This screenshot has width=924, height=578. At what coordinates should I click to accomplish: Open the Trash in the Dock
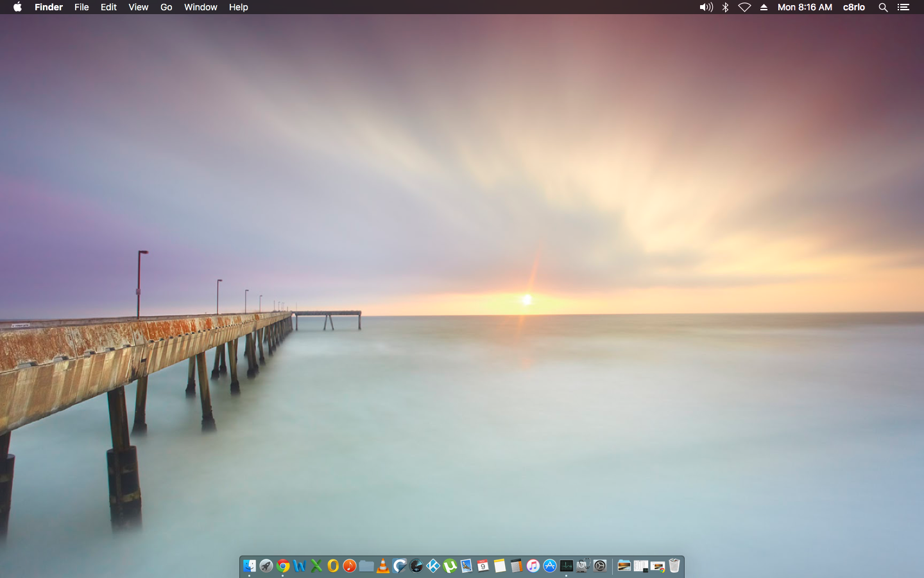pos(674,566)
